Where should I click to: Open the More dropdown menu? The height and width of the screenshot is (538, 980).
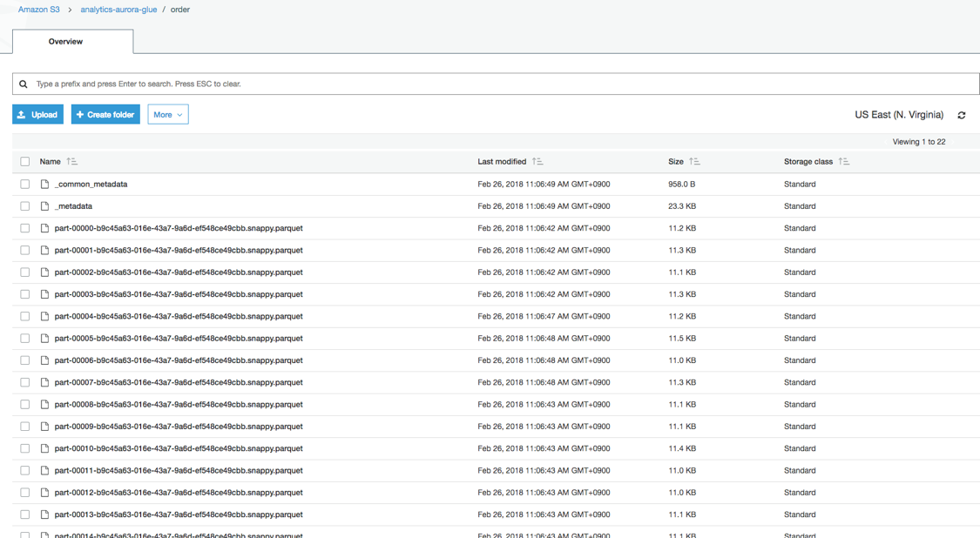[168, 114]
